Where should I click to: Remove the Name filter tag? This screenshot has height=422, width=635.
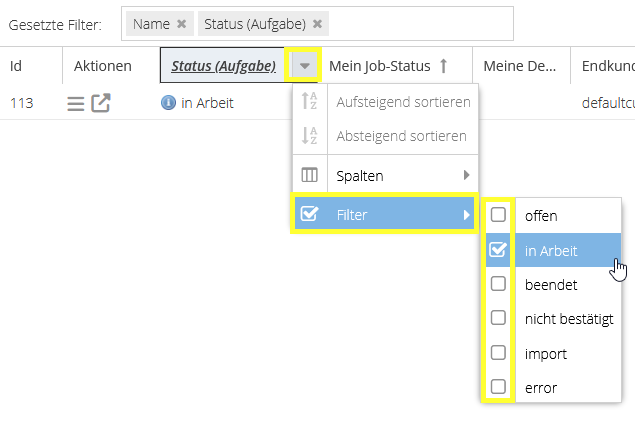[x=181, y=24]
